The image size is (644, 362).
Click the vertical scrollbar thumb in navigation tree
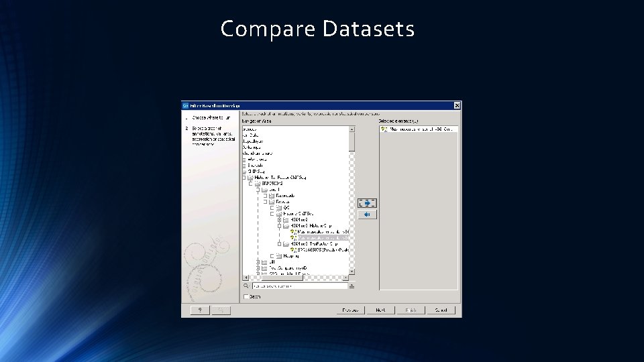[352, 142]
